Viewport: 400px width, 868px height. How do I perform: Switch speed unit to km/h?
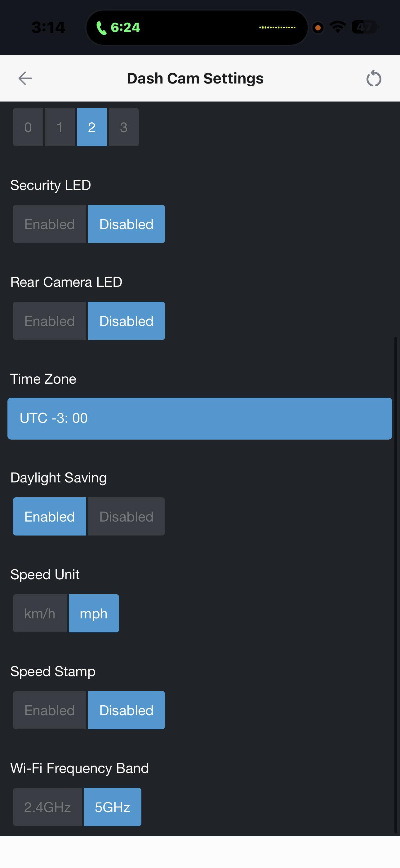coord(40,613)
